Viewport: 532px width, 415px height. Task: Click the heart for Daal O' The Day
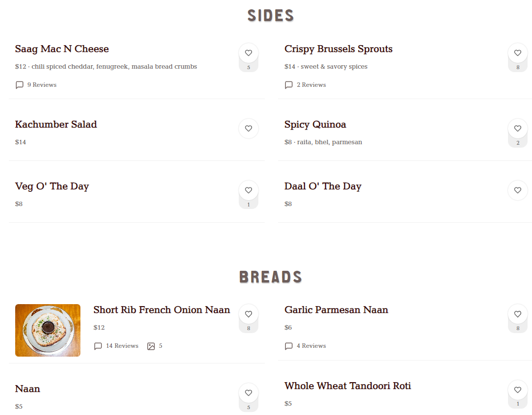517,190
